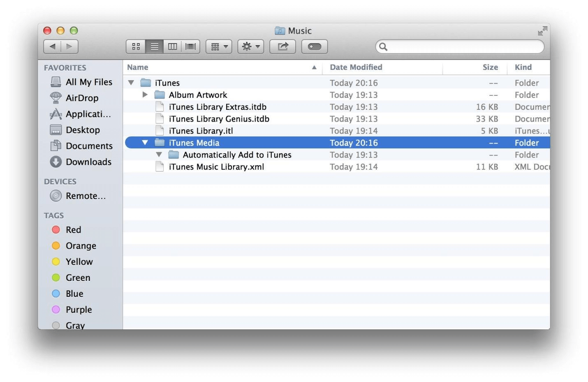Select iTunes Library.itl file

pyautogui.click(x=337, y=131)
